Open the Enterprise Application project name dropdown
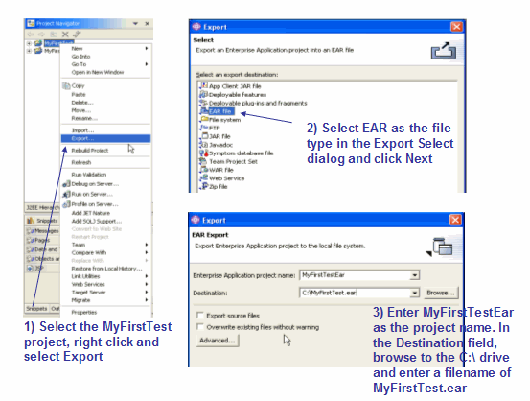Screen dimensions: 530x401 click(x=414, y=275)
